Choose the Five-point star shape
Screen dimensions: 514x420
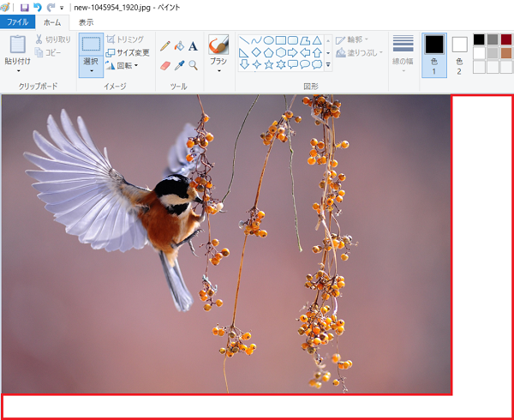click(x=268, y=64)
